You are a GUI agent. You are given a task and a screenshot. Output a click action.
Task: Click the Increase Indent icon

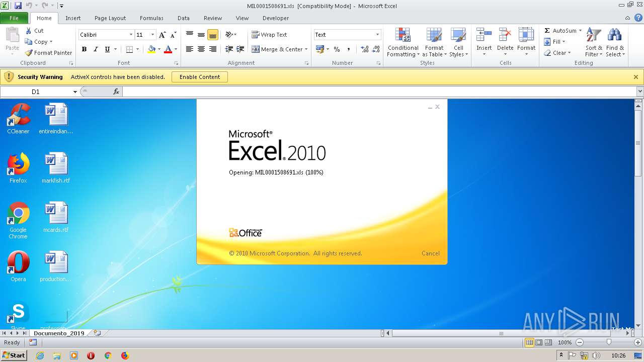click(240, 49)
